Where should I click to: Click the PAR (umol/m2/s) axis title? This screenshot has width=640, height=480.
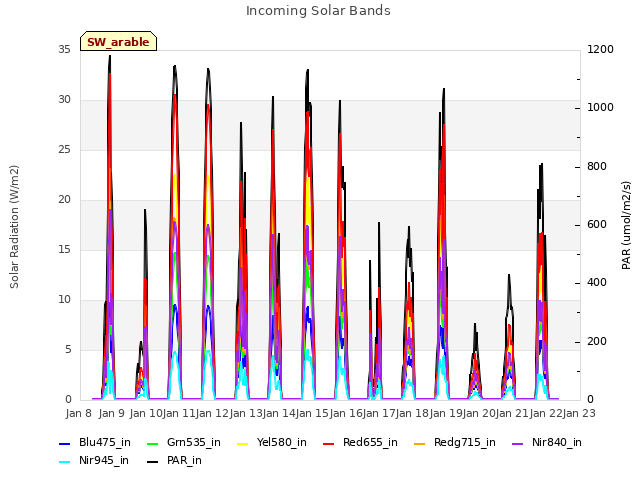626,225
